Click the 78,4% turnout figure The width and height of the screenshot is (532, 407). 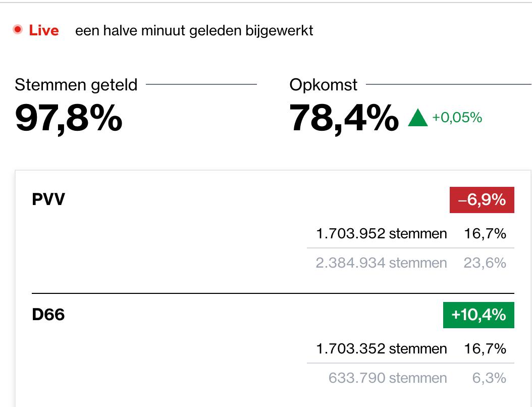coord(344,118)
